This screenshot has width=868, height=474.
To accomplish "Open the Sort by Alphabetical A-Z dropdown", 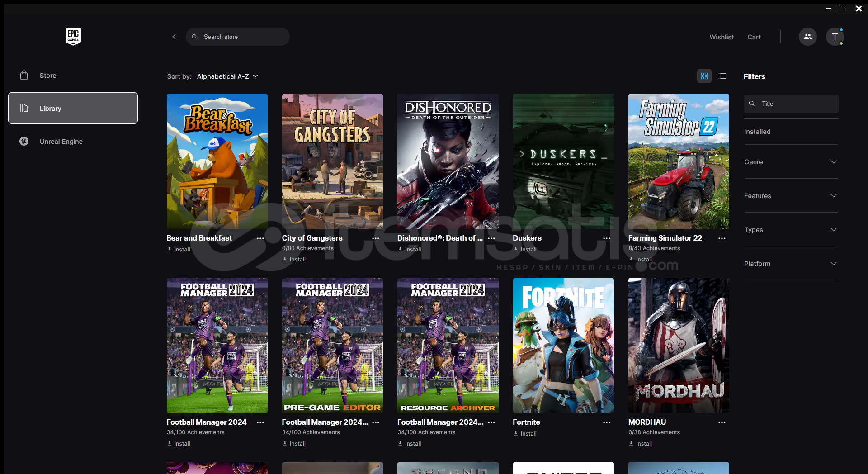I will coord(227,76).
